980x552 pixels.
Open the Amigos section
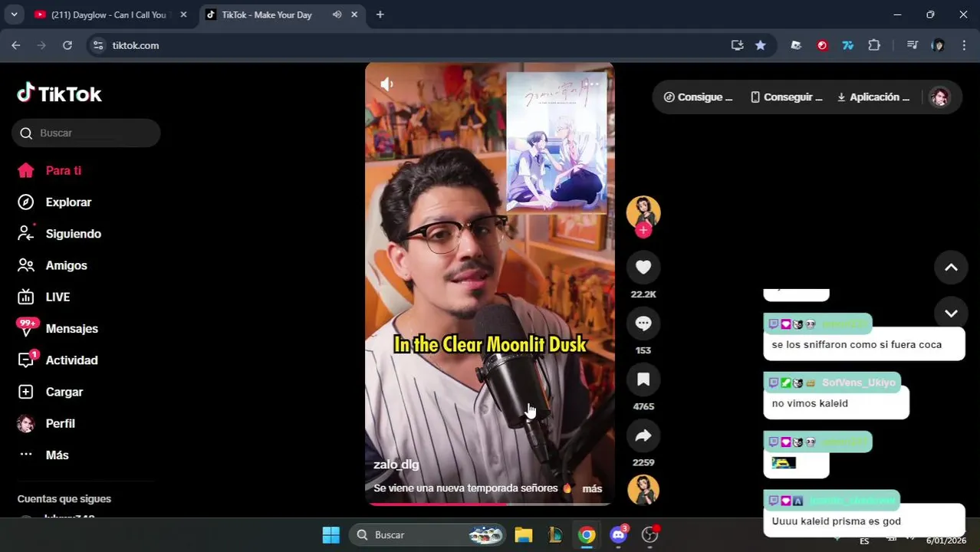[52, 265]
